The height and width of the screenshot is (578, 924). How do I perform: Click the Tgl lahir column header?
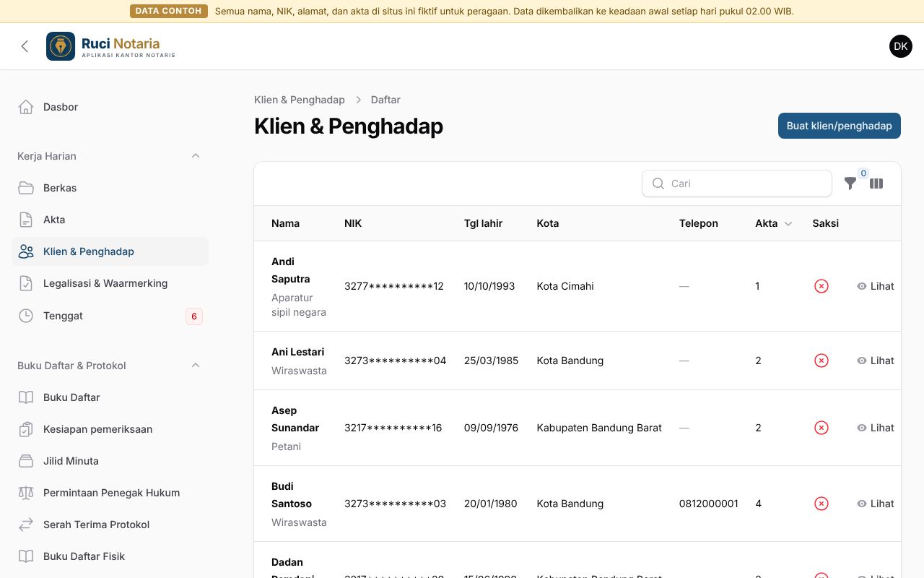click(x=484, y=223)
